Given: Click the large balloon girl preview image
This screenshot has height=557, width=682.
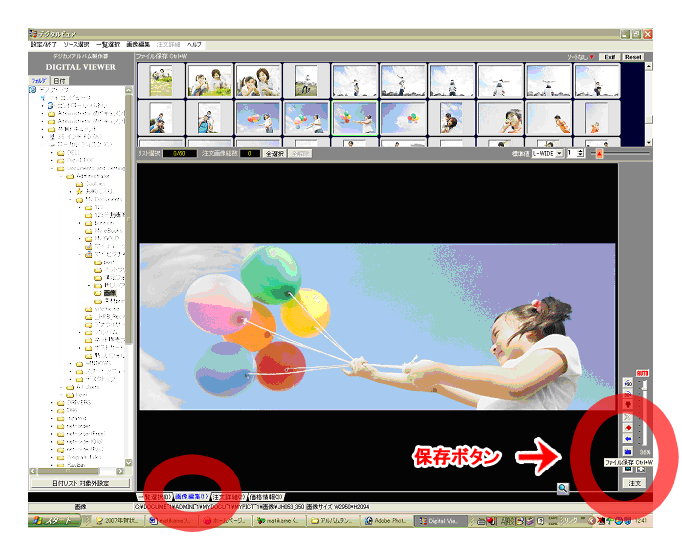Looking at the screenshot, I should (377, 327).
